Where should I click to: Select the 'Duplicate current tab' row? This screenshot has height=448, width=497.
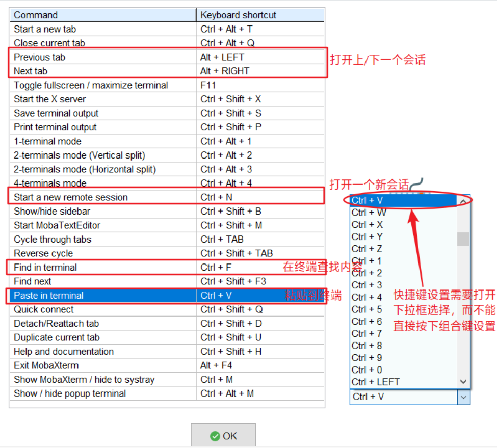[167, 337]
